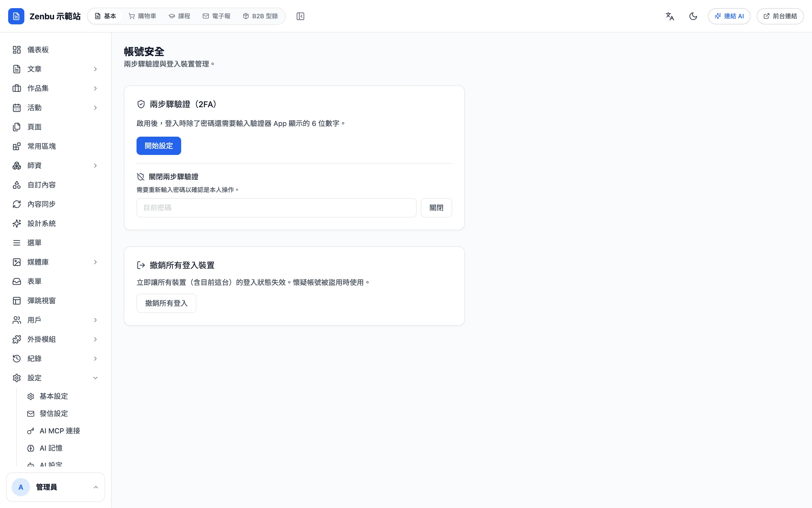The width and height of the screenshot is (812, 508).
Task: Open the 設計系統 sparkle icon
Action: [x=17, y=224]
